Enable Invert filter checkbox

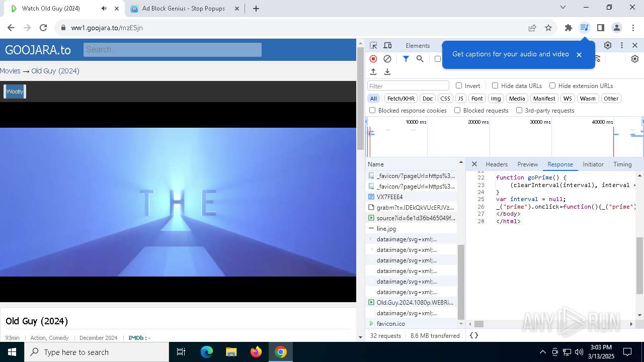point(459,85)
